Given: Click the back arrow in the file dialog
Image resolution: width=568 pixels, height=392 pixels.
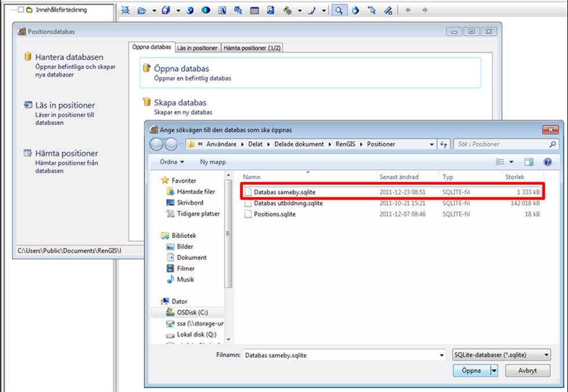Looking at the screenshot, I should [156, 144].
